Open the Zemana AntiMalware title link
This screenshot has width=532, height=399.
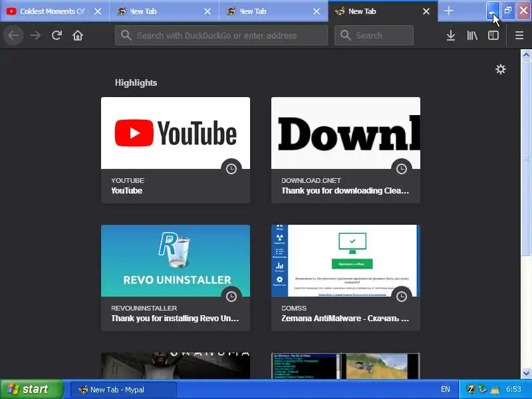click(345, 319)
